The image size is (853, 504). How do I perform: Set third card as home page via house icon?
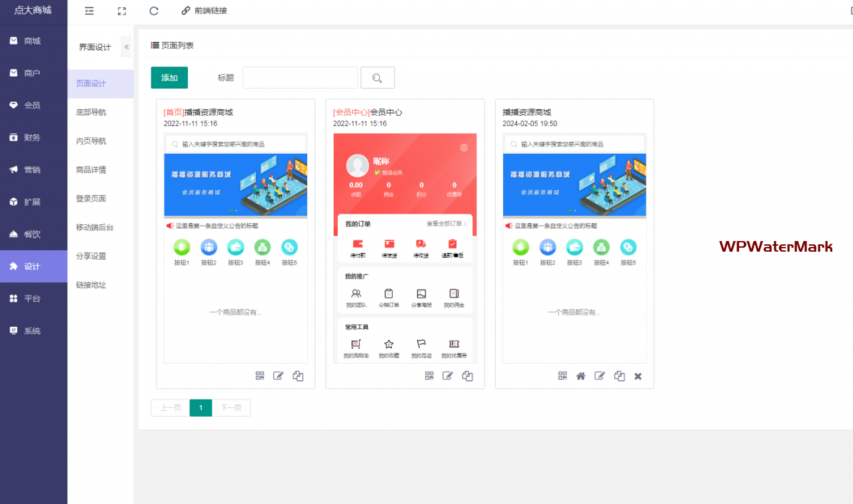pyautogui.click(x=580, y=376)
